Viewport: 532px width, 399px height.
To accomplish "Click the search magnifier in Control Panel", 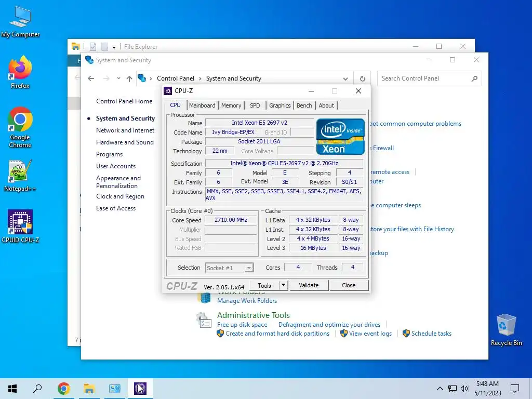I will click(475, 79).
